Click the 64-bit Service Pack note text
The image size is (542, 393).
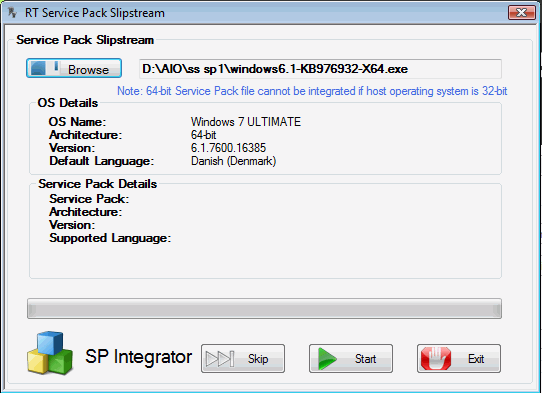(x=312, y=91)
